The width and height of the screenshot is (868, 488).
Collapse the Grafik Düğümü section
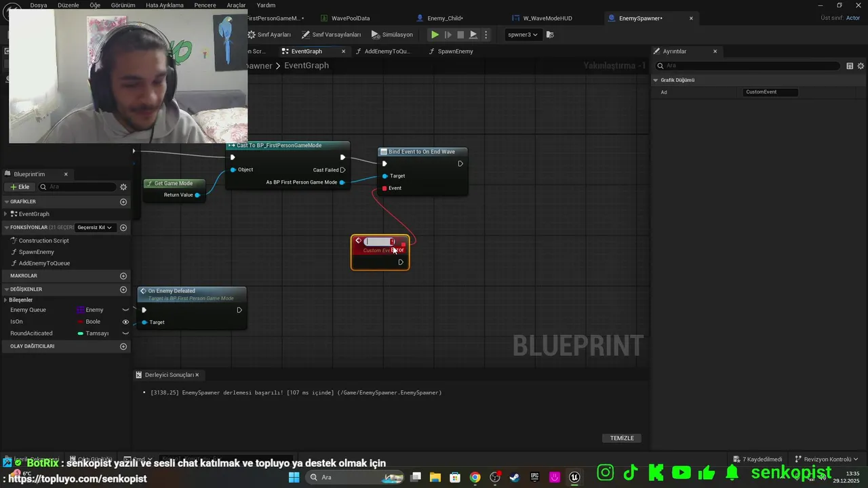pos(656,80)
